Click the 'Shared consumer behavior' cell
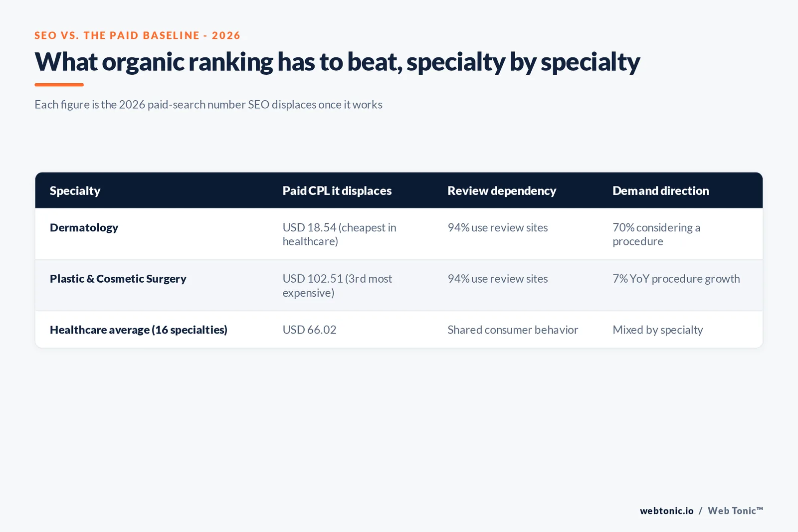This screenshot has height=532, width=798. 513,330
